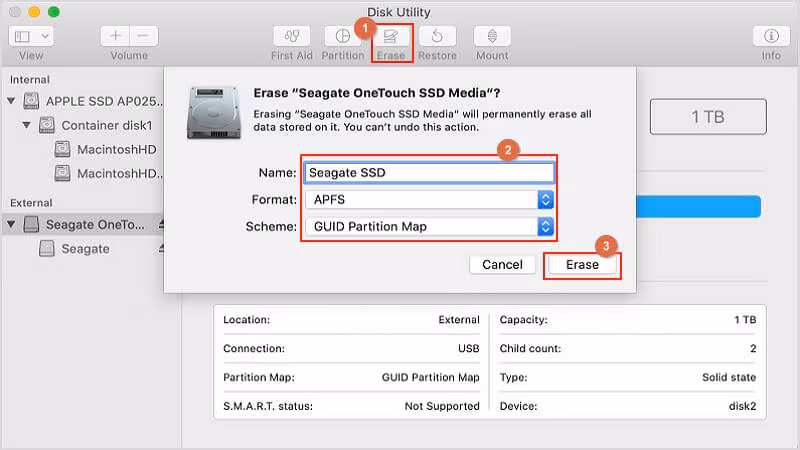Click the Internal section header

[30, 80]
